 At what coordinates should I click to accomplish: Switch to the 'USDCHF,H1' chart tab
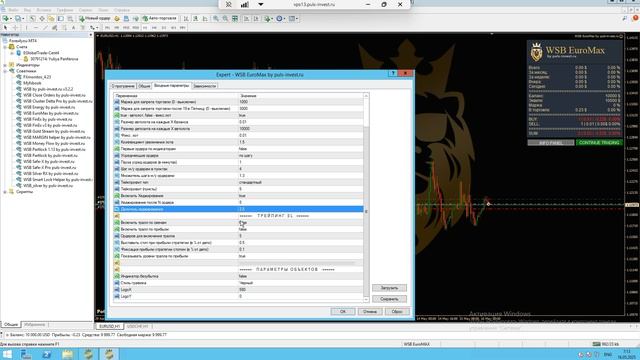coord(137,327)
